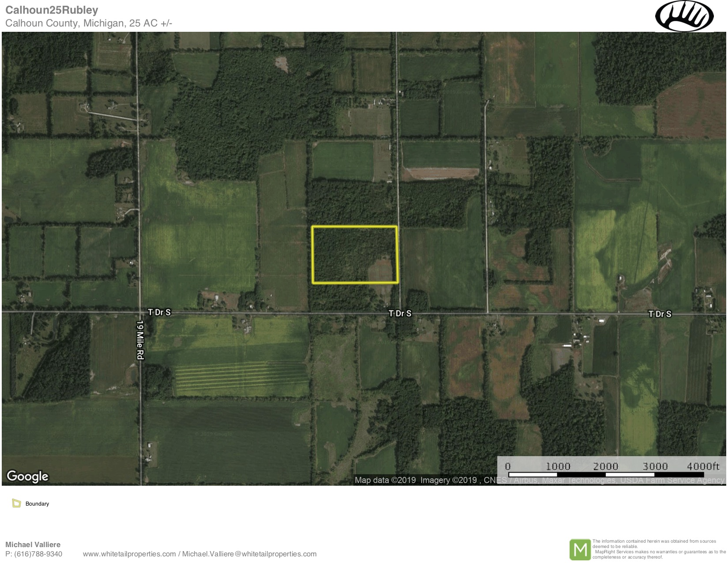Click the Google logo on the map

(27, 476)
